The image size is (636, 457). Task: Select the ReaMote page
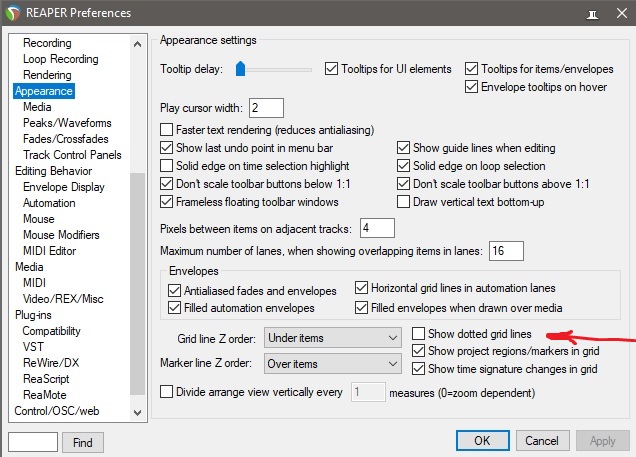(x=45, y=395)
